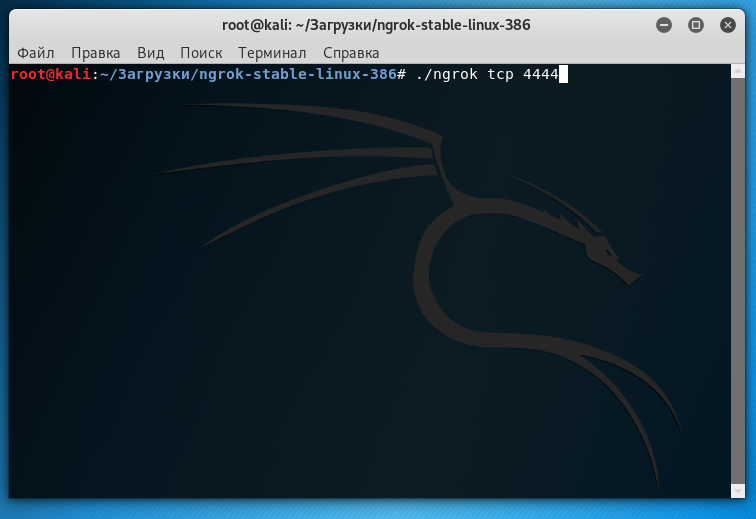Click the ./ngrok word in the command
This screenshot has height=519, width=756.
(x=447, y=74)
